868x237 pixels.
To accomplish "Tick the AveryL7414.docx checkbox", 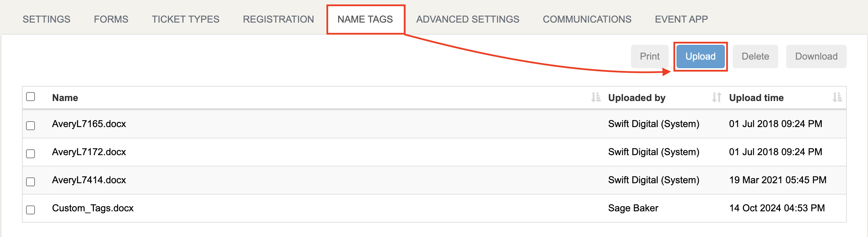I will 30,182.
